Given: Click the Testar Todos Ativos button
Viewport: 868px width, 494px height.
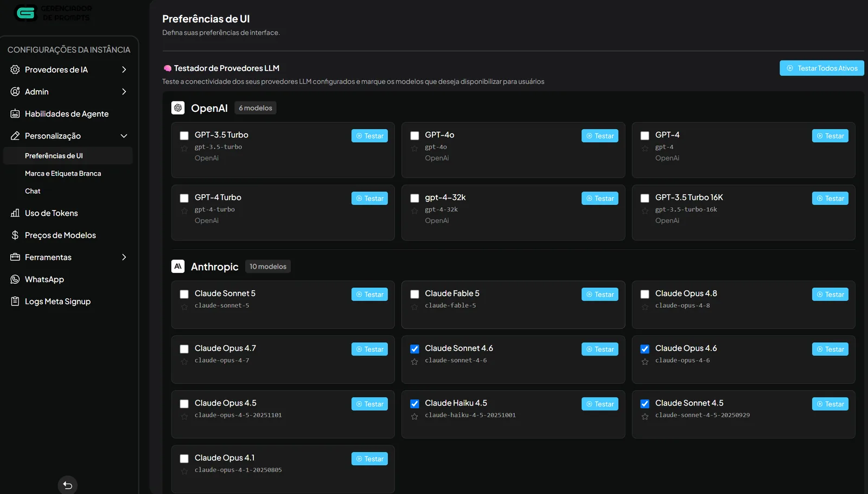Looking at the screenshot, I should [x=822, y=68].
